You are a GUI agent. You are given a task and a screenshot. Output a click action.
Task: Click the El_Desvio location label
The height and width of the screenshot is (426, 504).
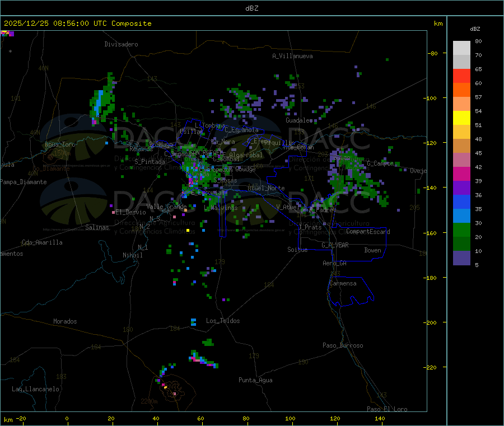pos(130,212)
